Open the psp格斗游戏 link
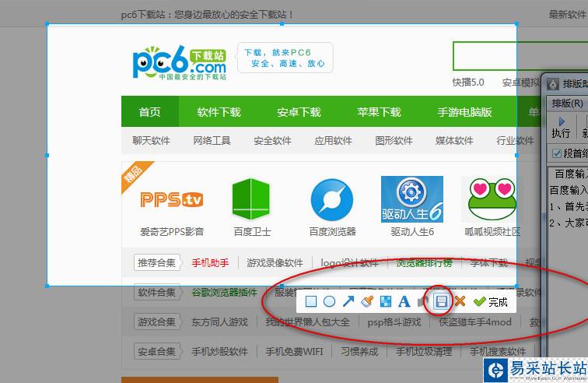The image size is (588, 383). 394,322
